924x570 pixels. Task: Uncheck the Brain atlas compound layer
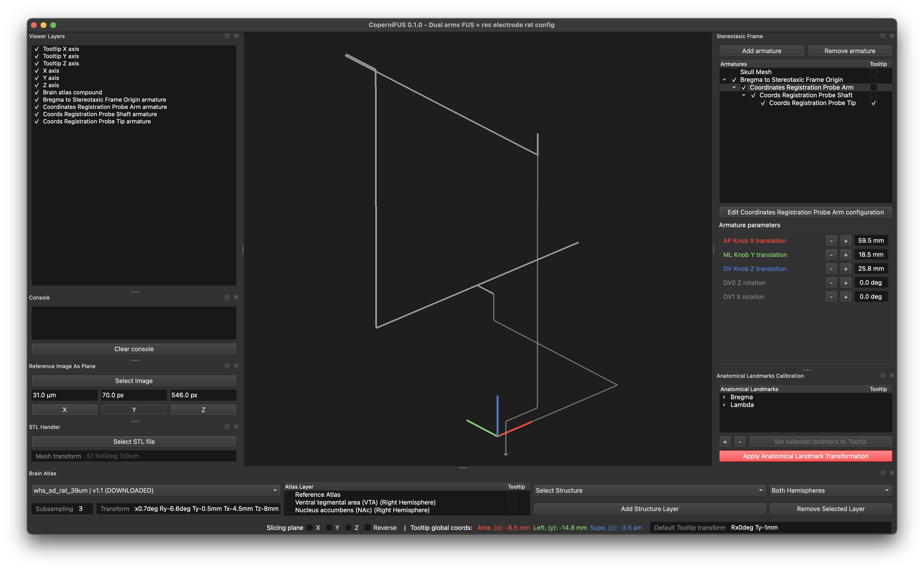(36, 92)
